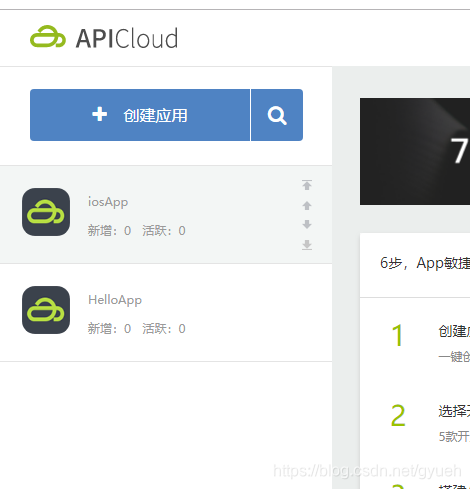
Task: Move iosApp down one position
Action: pyautogui.click(x=307, y=224)
